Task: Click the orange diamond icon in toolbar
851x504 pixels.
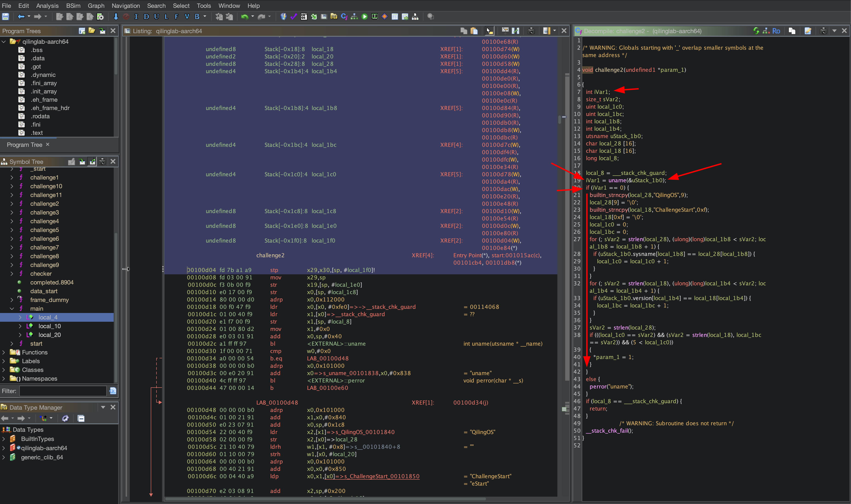Action: [385, 16]
